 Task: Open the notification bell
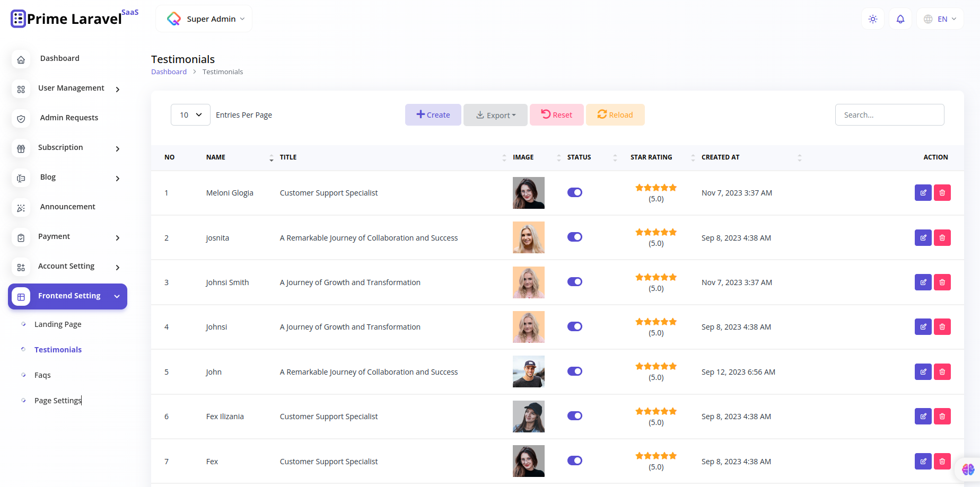[x=900, y=19]
